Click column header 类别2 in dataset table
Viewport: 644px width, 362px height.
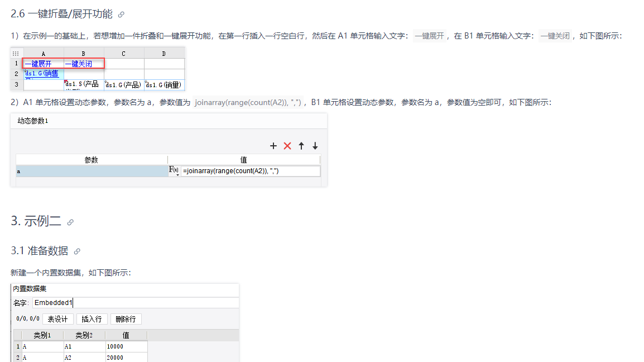84,335
